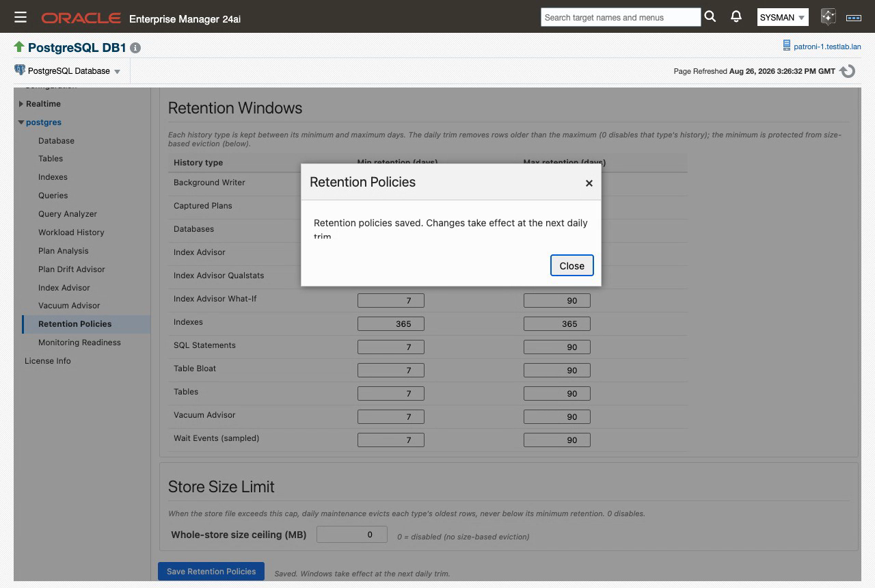875x588 pixels.
Task: Close the Retention Policies dialog with X
Action: tap(589, 183)
